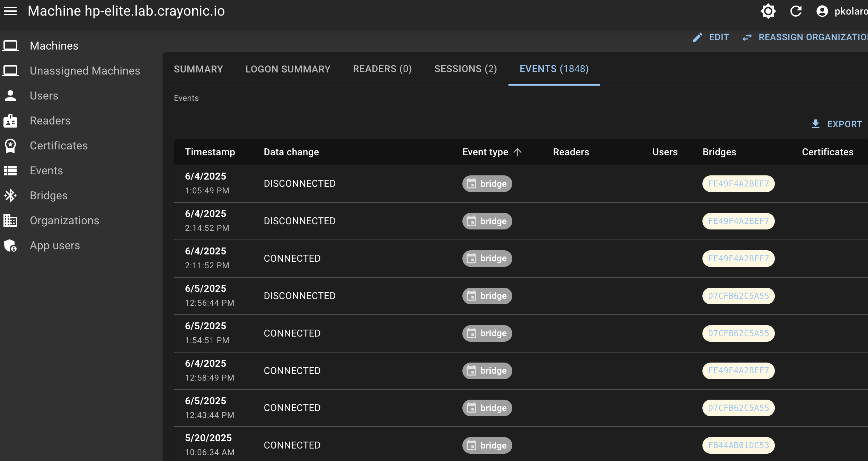The width and height of the screenshot is (868, 461).
Task: Click the Readers badge icon in sidebar
Action: (x=10, y=121)
